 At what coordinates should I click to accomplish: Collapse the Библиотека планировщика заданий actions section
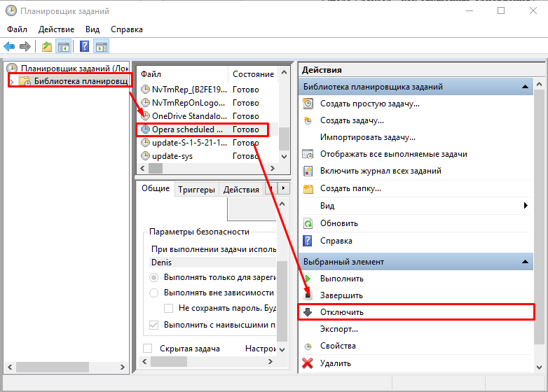tap(525, 87)
